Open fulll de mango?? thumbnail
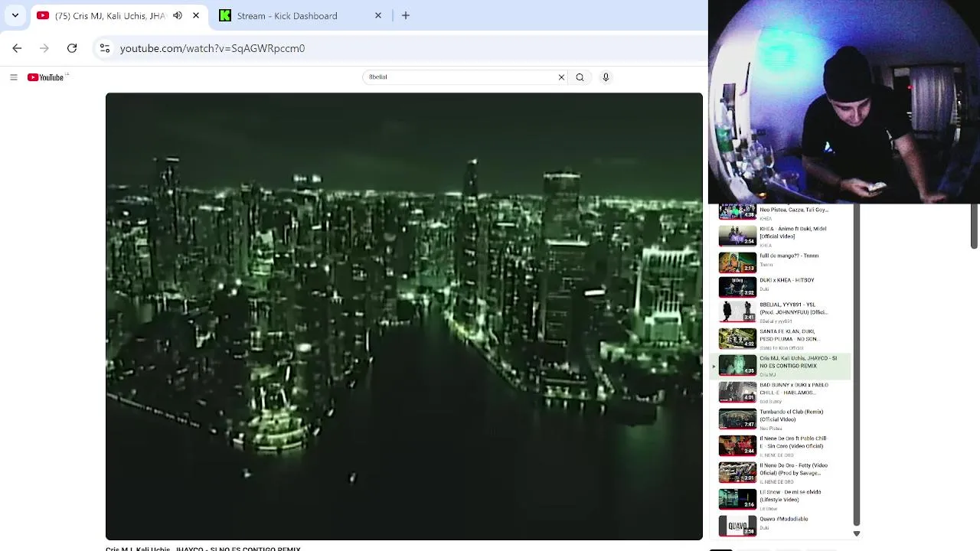The width and height of the screenshot is (980, 551). click(737, 262)
